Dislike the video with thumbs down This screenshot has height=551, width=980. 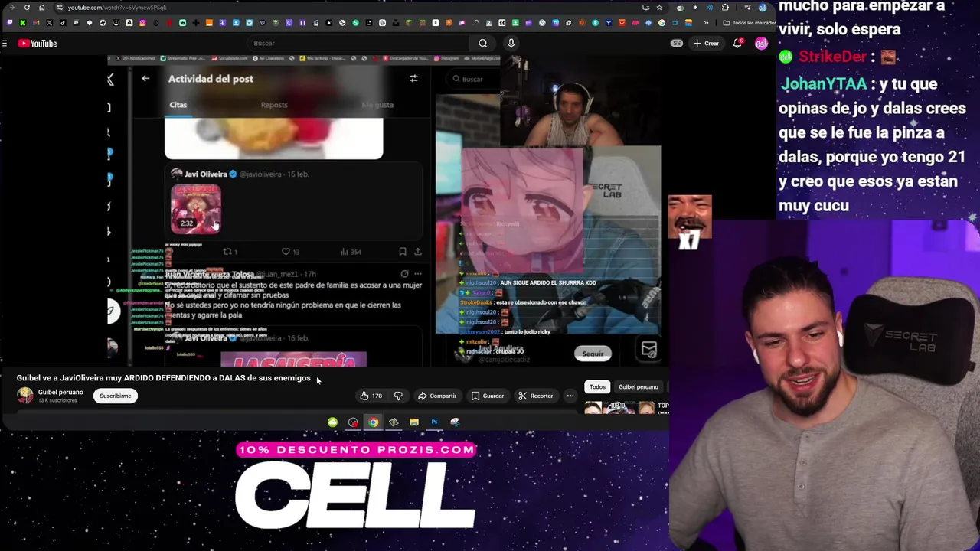click(x=398, y=396)
